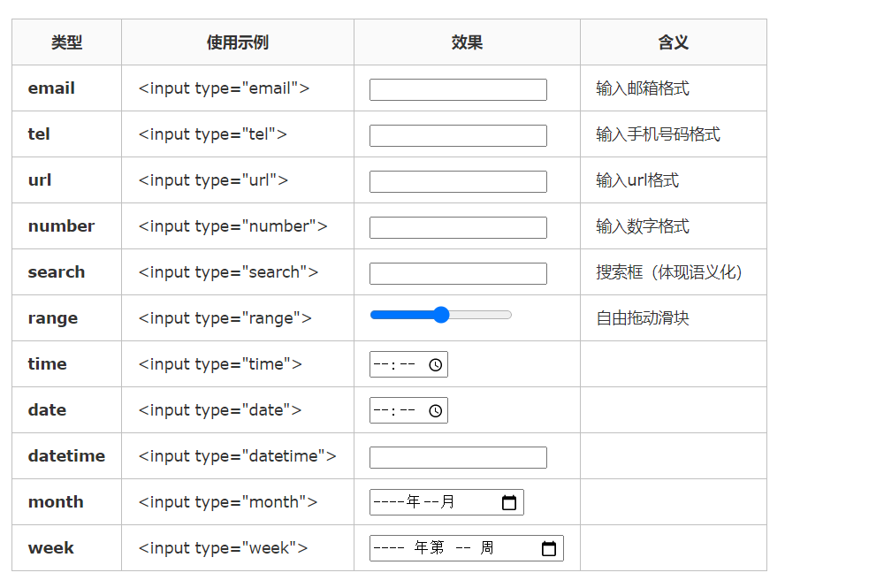Viewport: 884px width, 588px height.
Task: Click the <input type="range"> example code text
Action: click(x=225, y=318)
